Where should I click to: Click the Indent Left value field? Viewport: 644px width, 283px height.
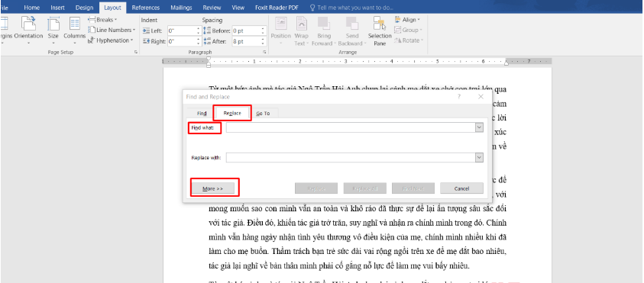click(x=181, y=31)
